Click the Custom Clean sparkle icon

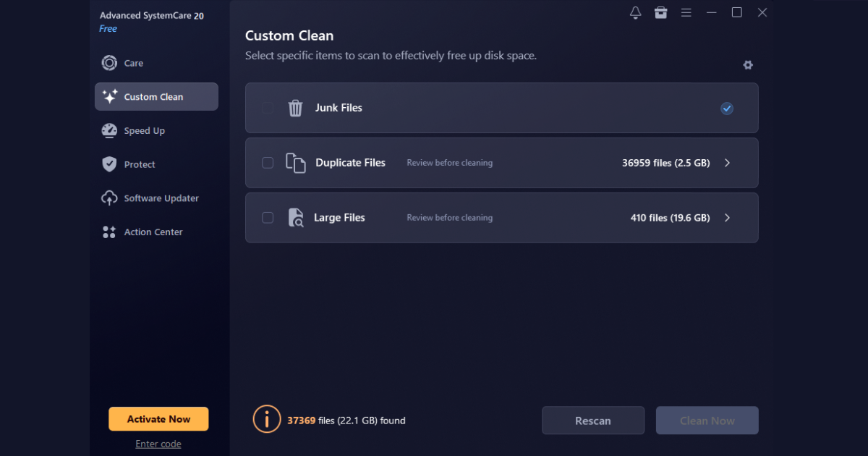pyautogui.click(x=109, y=96)
